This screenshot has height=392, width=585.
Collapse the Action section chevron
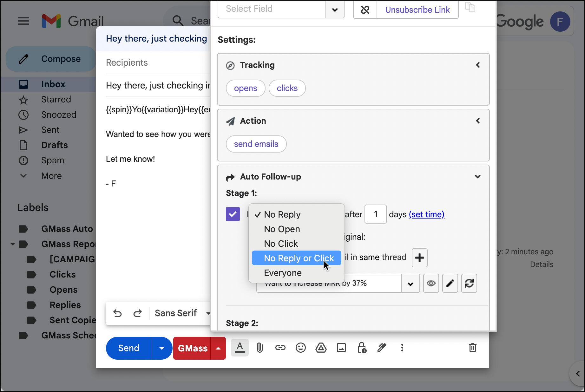(x=478, y=121)
